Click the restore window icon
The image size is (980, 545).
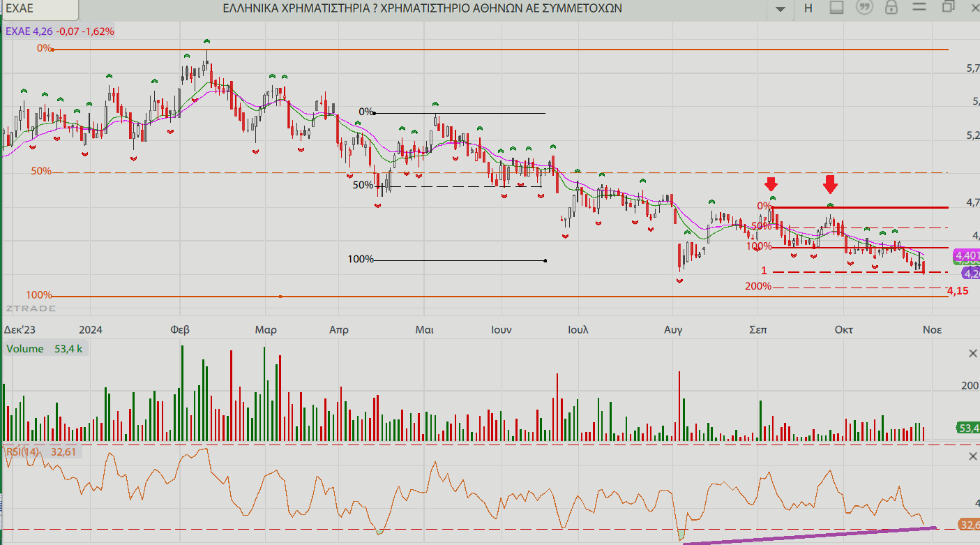point(948,7)
